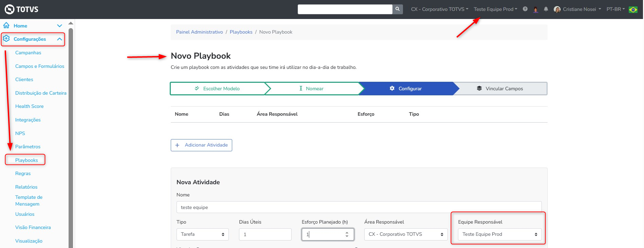
Task: Open the help question mark icon
Action: point(525,9)
